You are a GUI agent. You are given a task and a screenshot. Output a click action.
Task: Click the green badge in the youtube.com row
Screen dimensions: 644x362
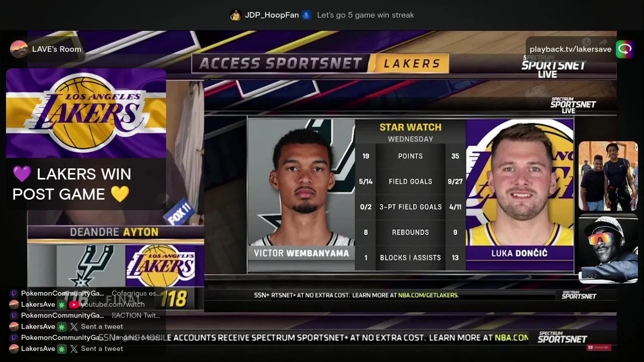pos(62,304)
